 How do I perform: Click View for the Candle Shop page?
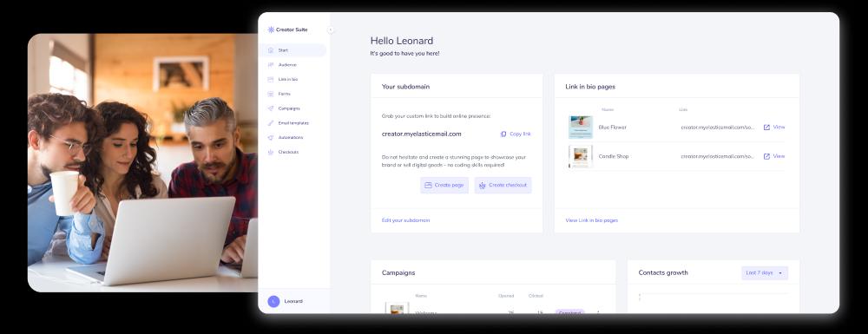(x=779, y=156)
